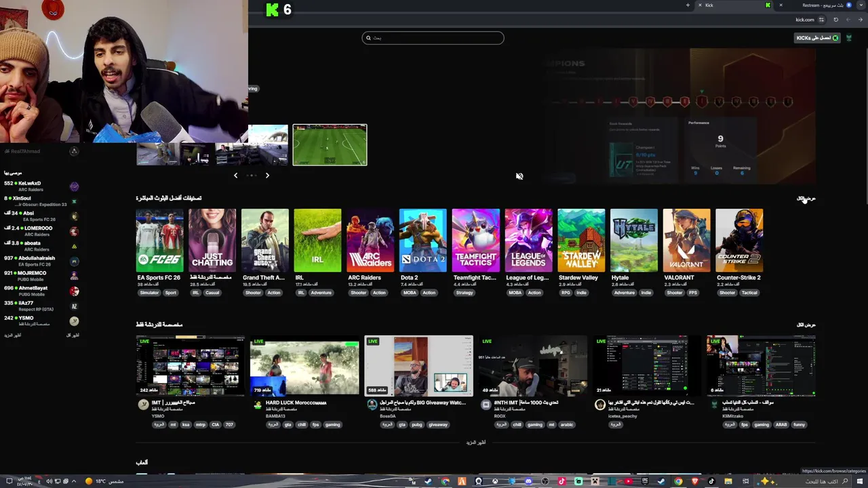Screen dimensions: 868x488
Task: Open AhmetBayat channel in sidebar
Action: click(41, 291)
